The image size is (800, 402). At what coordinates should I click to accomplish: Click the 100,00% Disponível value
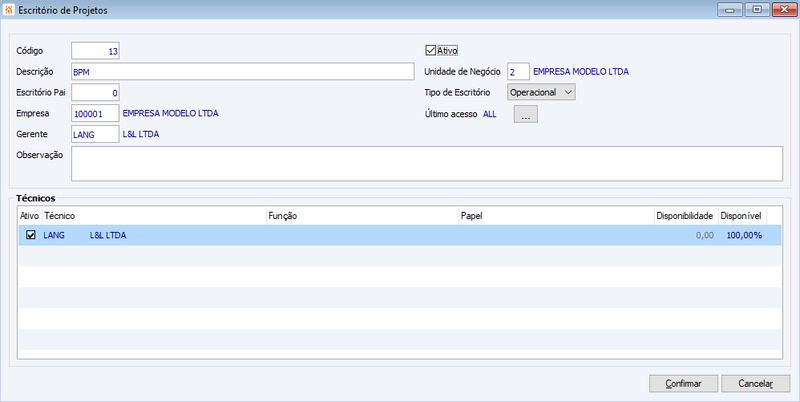744,235
